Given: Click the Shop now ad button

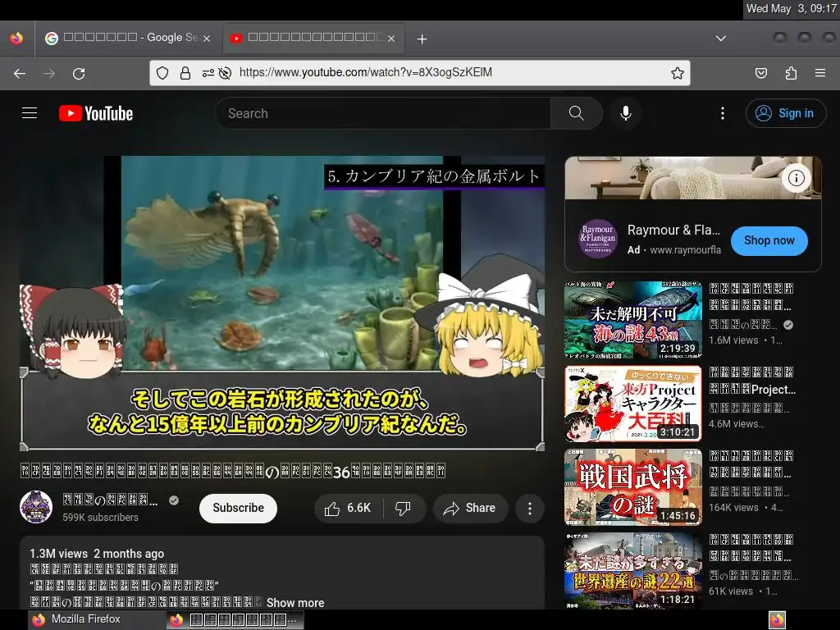Looking at the screenshot, I should (x=769, y=240).
